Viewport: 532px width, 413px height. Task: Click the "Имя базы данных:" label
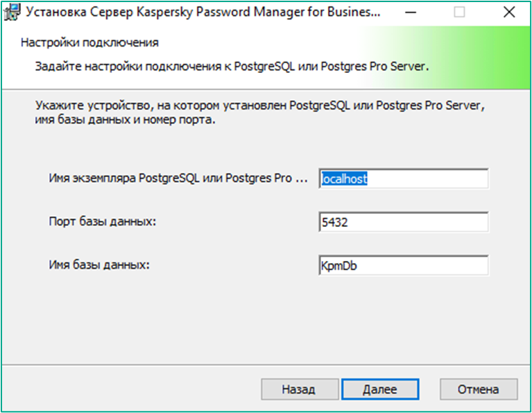tap(99, 264)
